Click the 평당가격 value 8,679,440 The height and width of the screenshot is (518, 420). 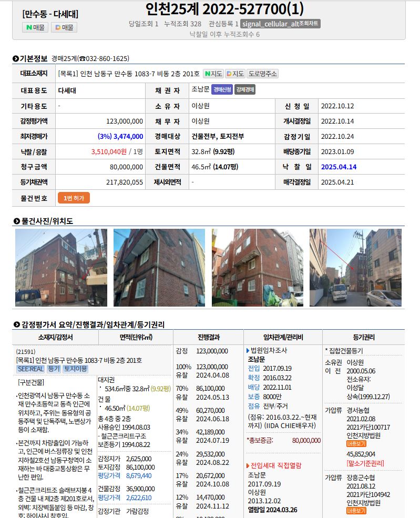tap(139, 476)
